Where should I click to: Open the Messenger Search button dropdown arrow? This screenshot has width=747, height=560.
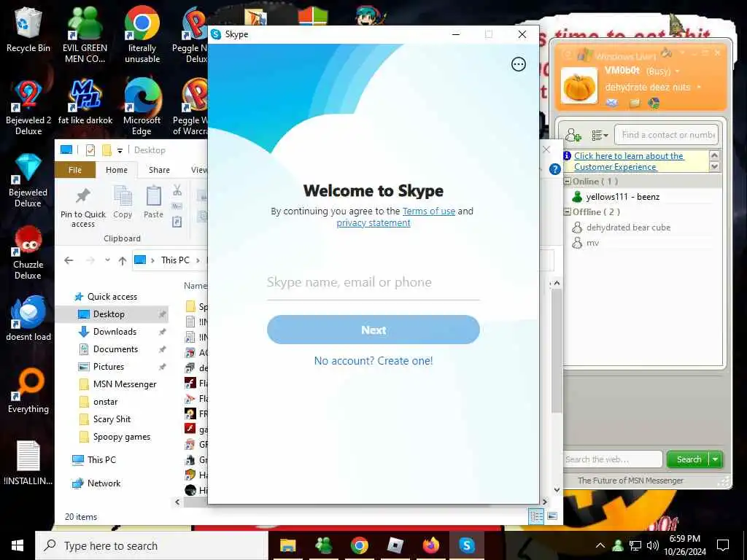point(715,459)
